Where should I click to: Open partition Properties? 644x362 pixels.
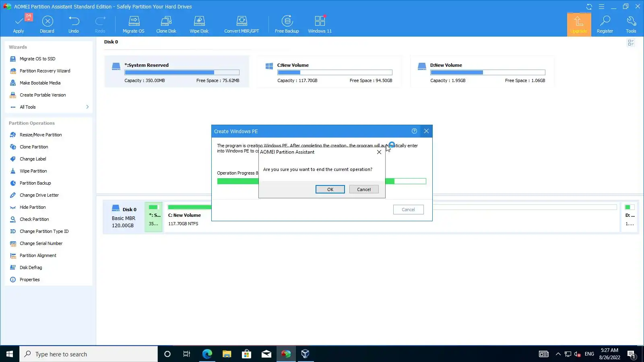(x=29, y=280)
